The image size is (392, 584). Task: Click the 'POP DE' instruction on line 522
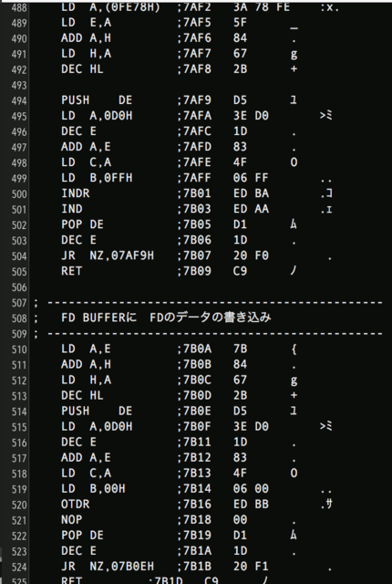pos(83,536)
